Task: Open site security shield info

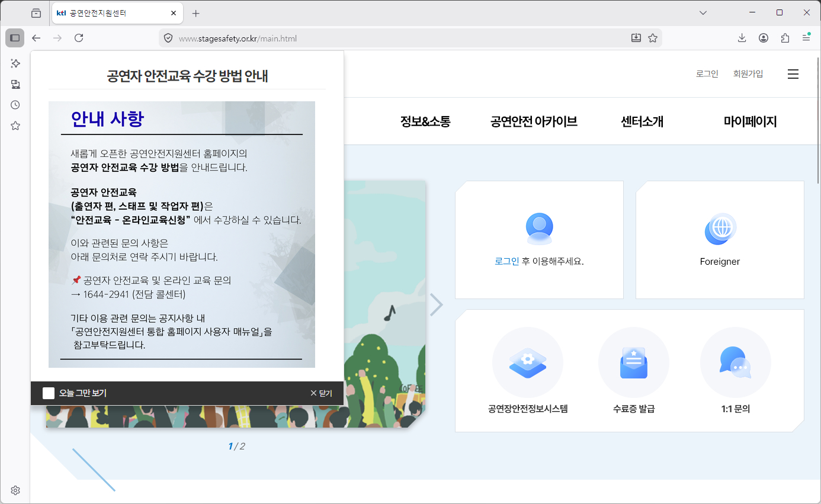Action: point(168,38)
